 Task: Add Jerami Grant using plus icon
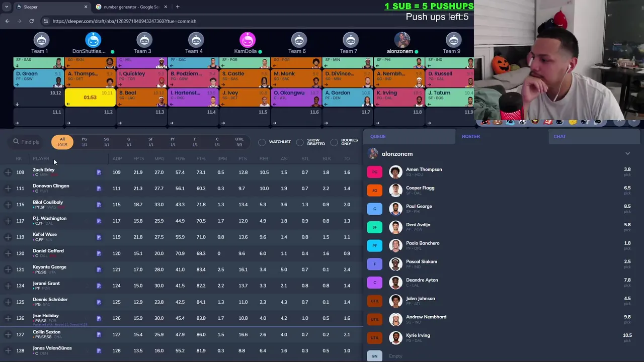8,286
